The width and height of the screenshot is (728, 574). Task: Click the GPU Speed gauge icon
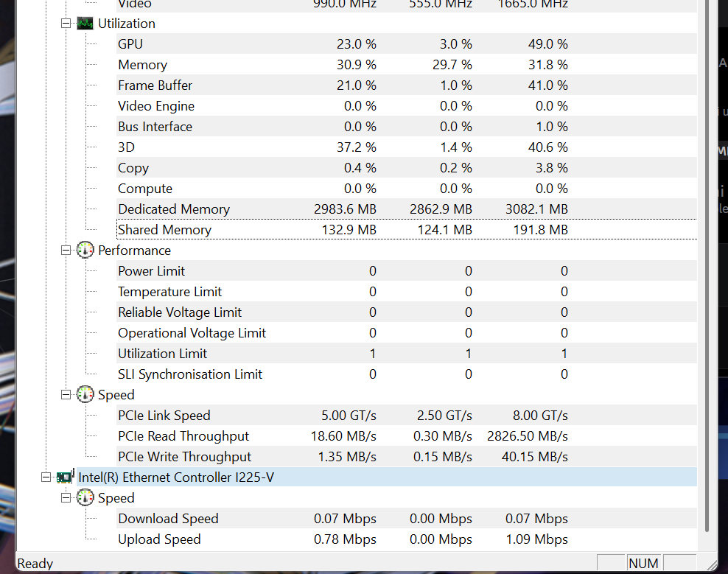[85, 394]
